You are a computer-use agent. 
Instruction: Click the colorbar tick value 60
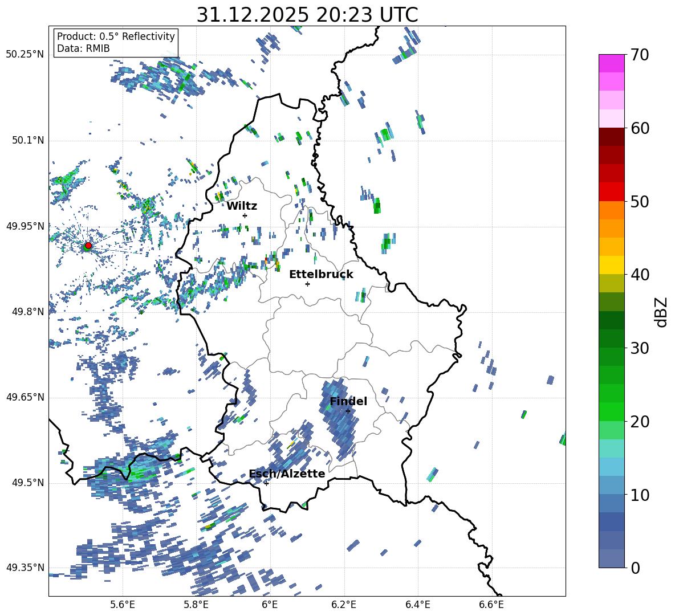pyautogui.click(x=640, y=128)
